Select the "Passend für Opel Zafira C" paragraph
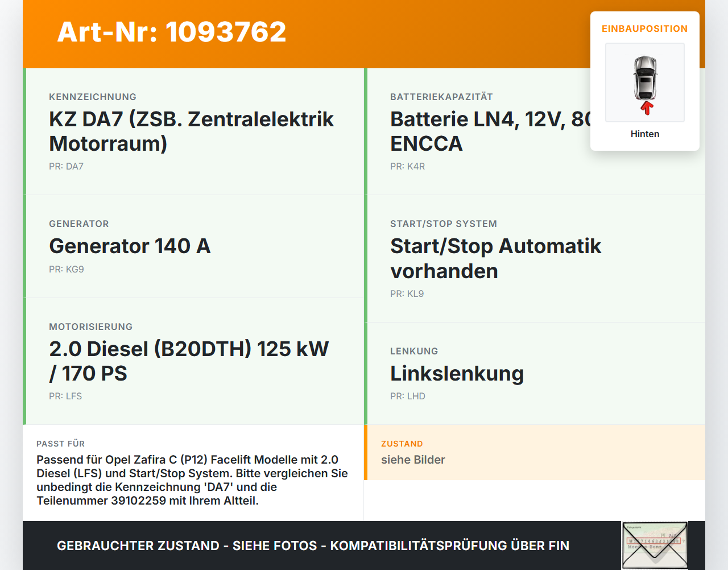Image resolution: width=728 pixels, height=570 pixels. click(x=192, y=480)
